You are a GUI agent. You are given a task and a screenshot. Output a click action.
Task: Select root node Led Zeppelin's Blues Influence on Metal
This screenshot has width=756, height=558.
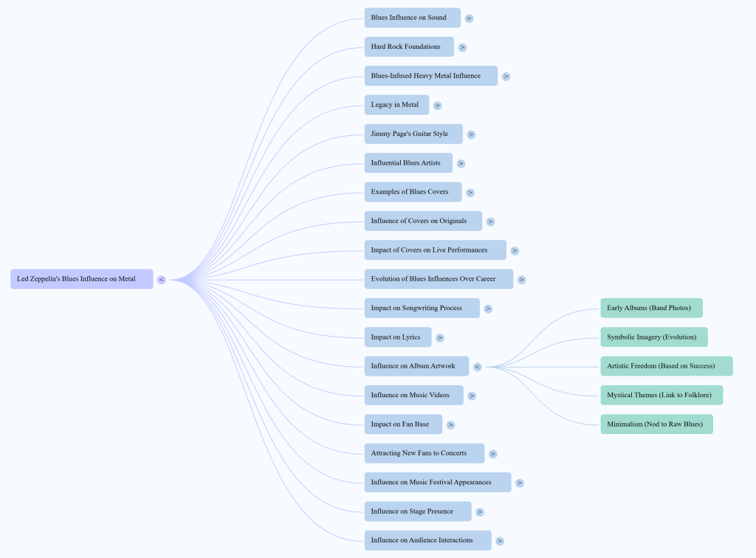(x=81, y=279)
